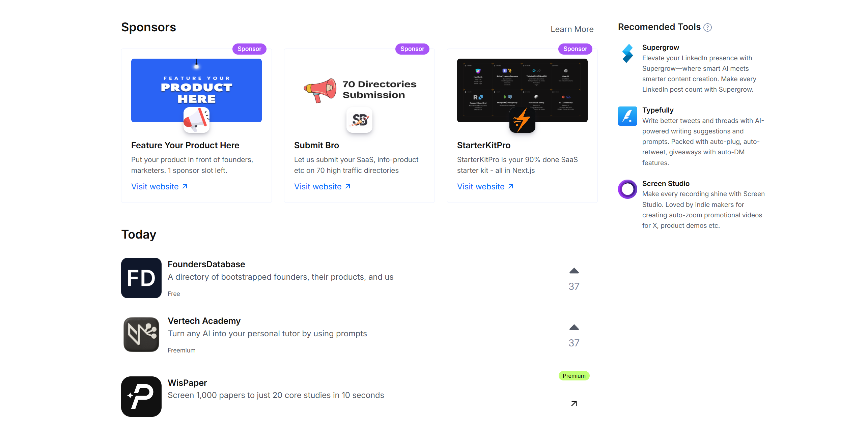Click the Supergrow logo icon
This screenshot has height=433, width=868.
pos(627,53)
